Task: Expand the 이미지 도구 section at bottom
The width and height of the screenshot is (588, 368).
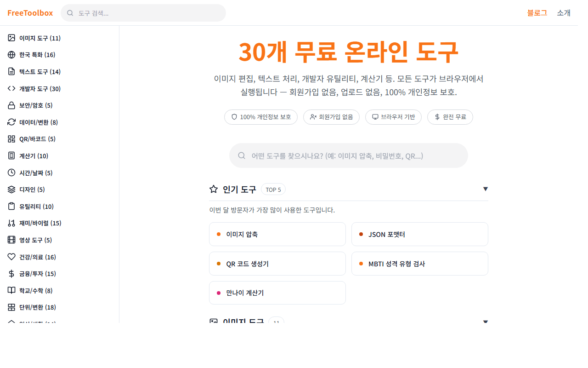Action: (x=486, y=321)
